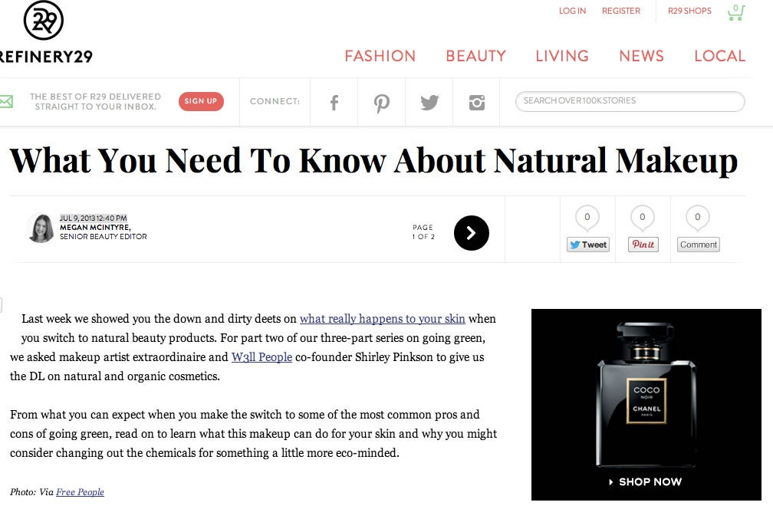Click the SENIOR BEAUTY EDITOR title
Screen dimensions: 773x532
(103, 237)
